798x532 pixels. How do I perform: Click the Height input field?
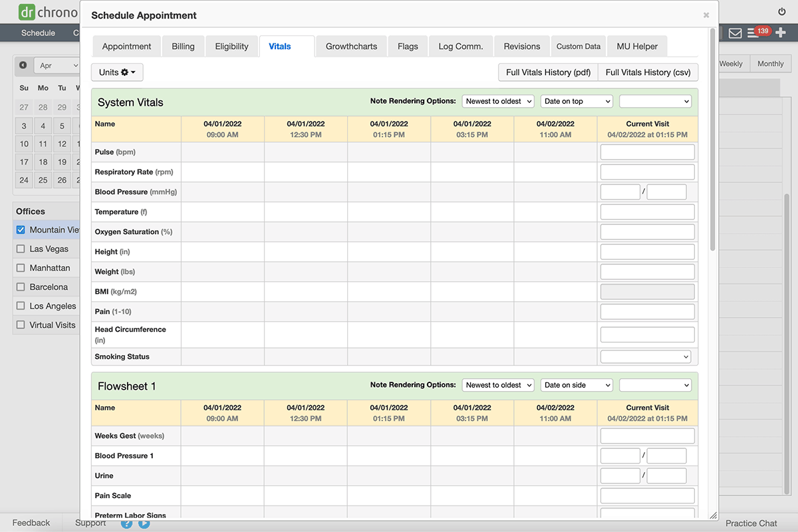coord(648,252)
